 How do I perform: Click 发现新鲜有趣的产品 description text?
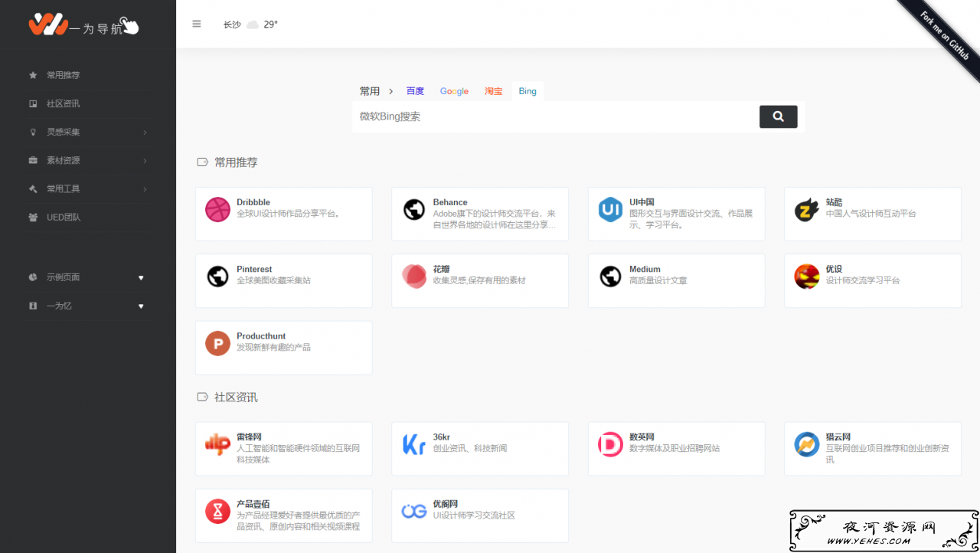[x=273, y=348]
